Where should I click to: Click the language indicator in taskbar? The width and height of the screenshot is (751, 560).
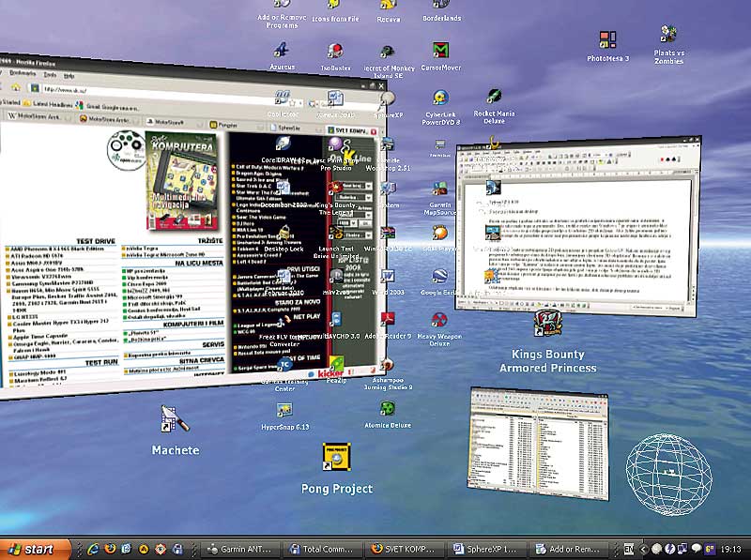tap(628, 549)
